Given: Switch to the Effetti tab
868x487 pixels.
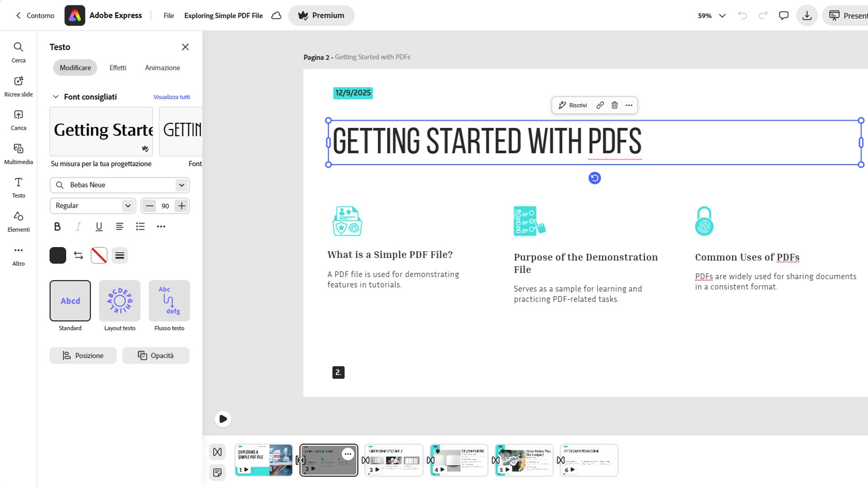Looking at the screenshot, I should pyautogui.click(x=118, y=68).
